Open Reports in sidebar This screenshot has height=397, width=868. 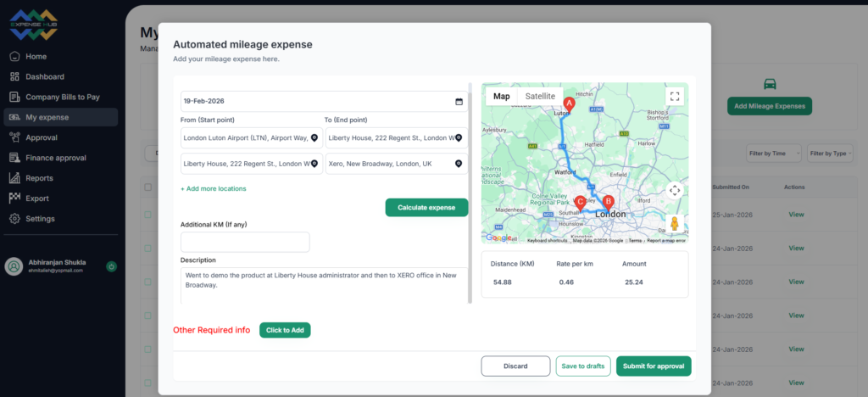[x=60, y=178]
